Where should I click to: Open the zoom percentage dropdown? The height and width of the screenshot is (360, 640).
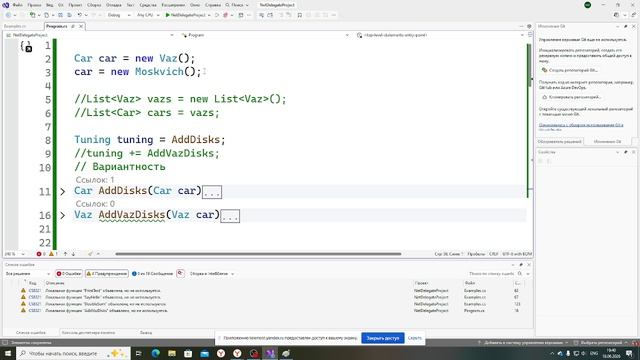click(15, 254)
